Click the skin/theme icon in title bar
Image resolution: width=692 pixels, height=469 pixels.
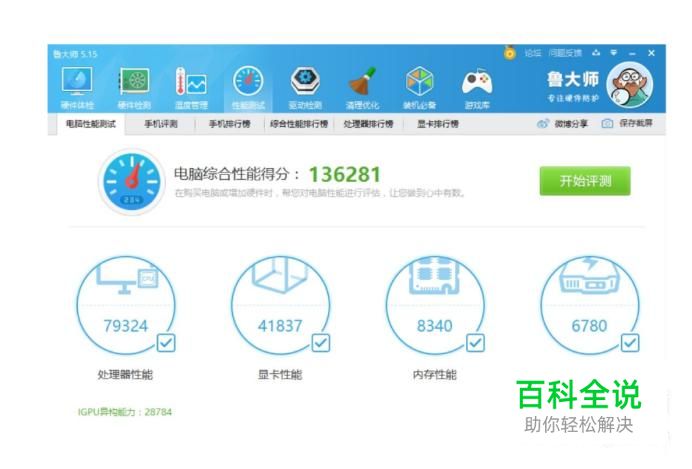pyautogui.click(x=596, y=53)
